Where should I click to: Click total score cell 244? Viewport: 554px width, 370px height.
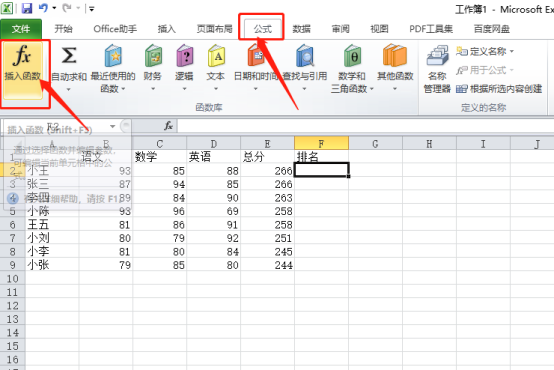click(267, 265)
